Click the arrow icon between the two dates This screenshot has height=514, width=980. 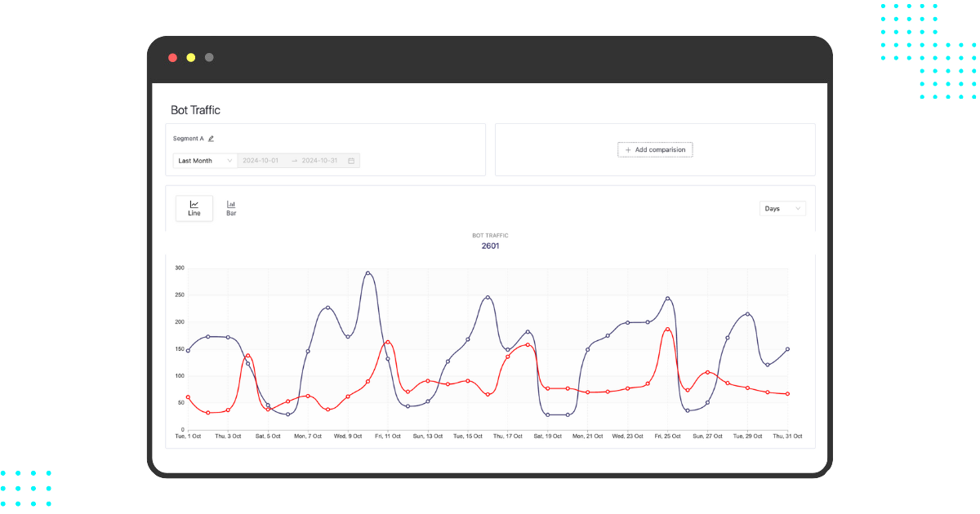pyautogui.click(x=293, y=160)
